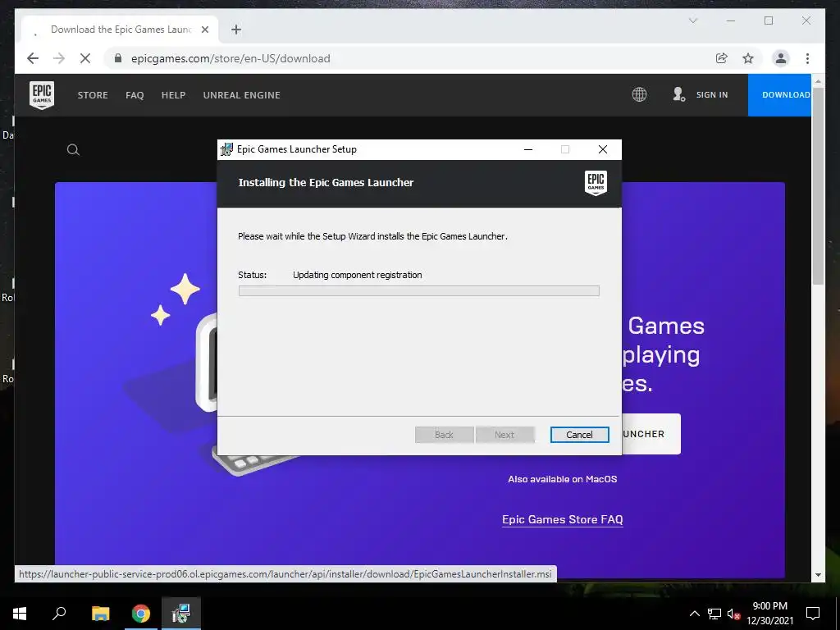Click the padlock site info icon
Viewport: 840px width, 630px height.
pos(118,58)
